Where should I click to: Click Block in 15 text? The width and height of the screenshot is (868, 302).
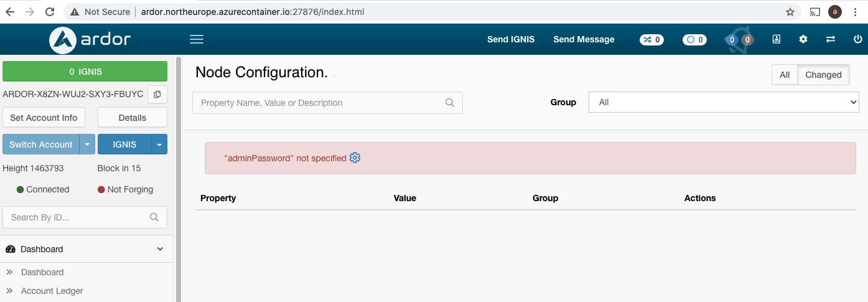(x=119, y=168)
